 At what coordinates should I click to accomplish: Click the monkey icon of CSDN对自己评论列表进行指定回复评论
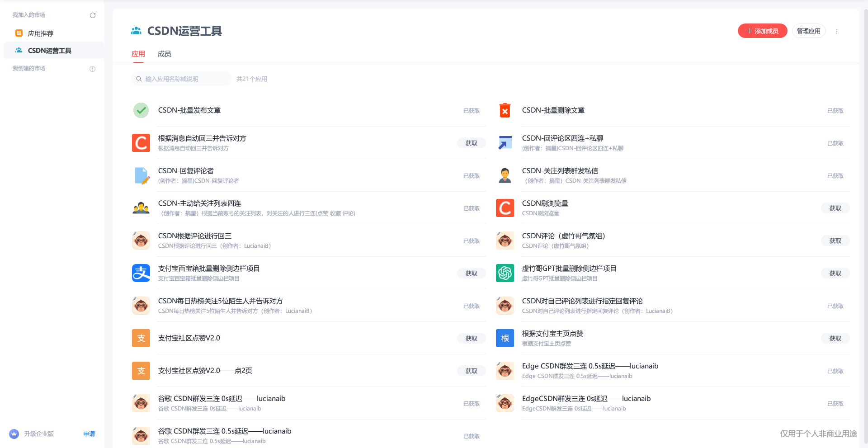[505, 306]
